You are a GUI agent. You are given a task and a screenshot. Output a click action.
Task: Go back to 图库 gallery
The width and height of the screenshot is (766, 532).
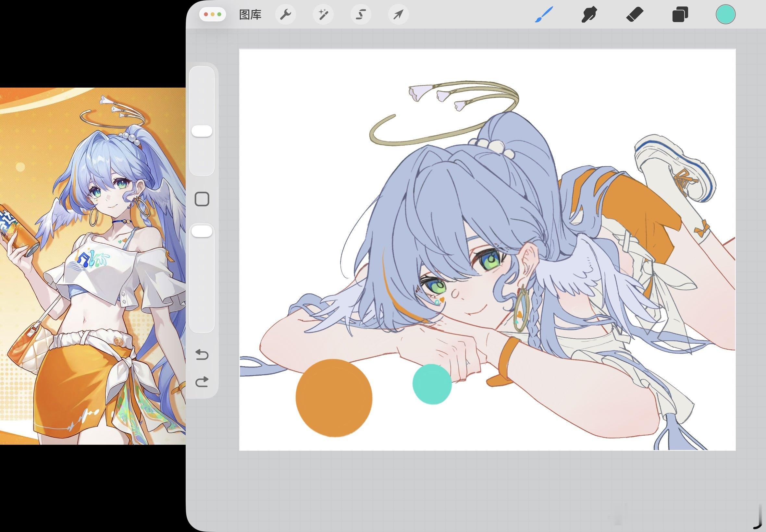tap(250, 15)
